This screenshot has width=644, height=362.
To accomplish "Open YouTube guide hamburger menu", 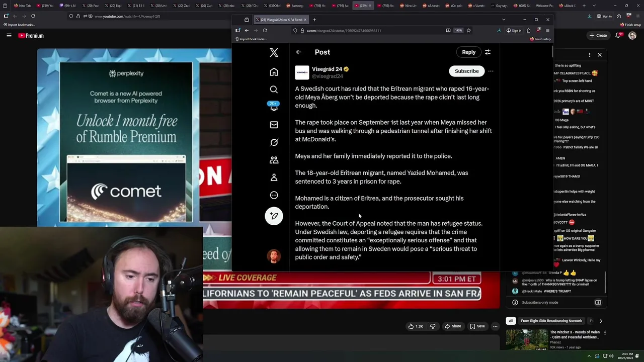I will 9,36.
